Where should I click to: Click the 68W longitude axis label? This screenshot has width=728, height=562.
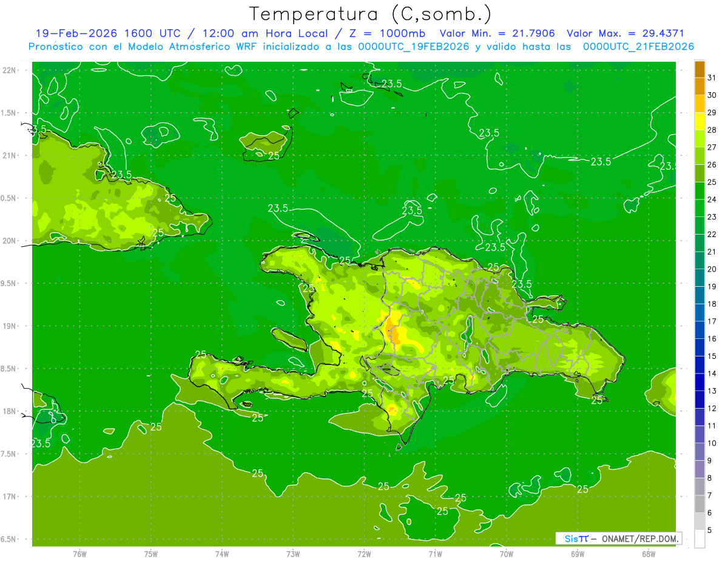click(649, 554)
